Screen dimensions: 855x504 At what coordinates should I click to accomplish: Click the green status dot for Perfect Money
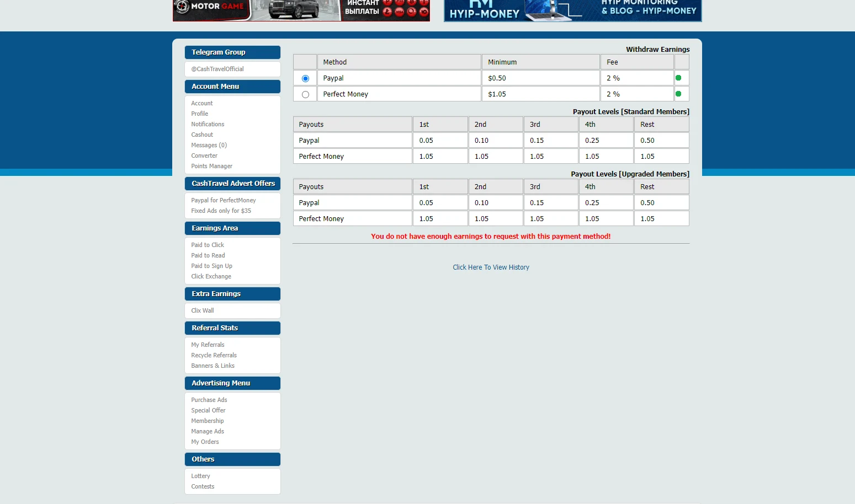[678, 94]
